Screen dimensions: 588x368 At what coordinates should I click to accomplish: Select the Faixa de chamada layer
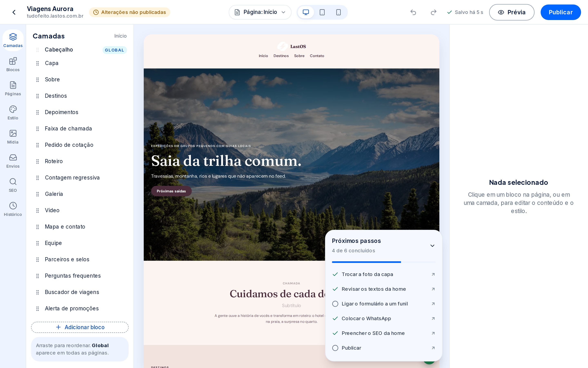[x=80, y=129]
